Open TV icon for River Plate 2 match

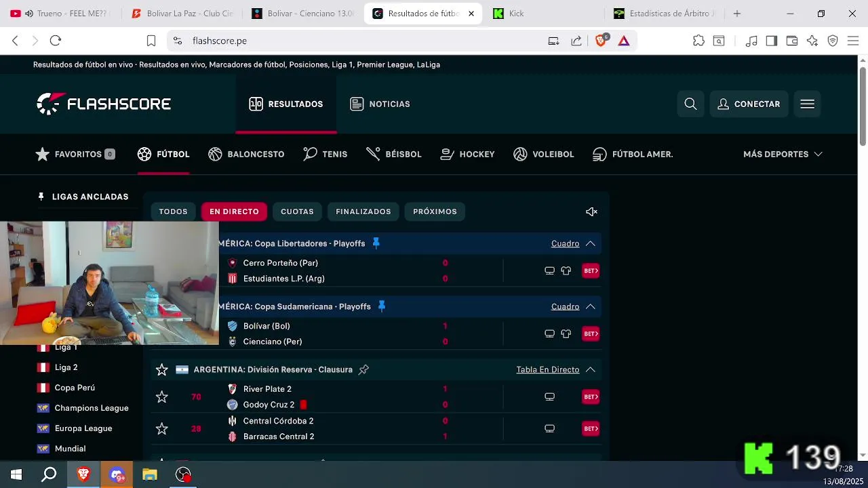(550, 396)
